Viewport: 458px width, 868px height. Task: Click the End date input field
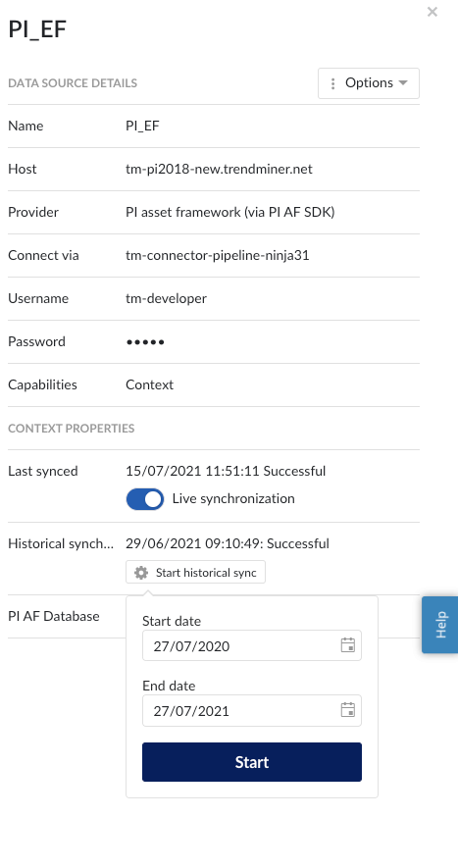click(x=251, y=710)
